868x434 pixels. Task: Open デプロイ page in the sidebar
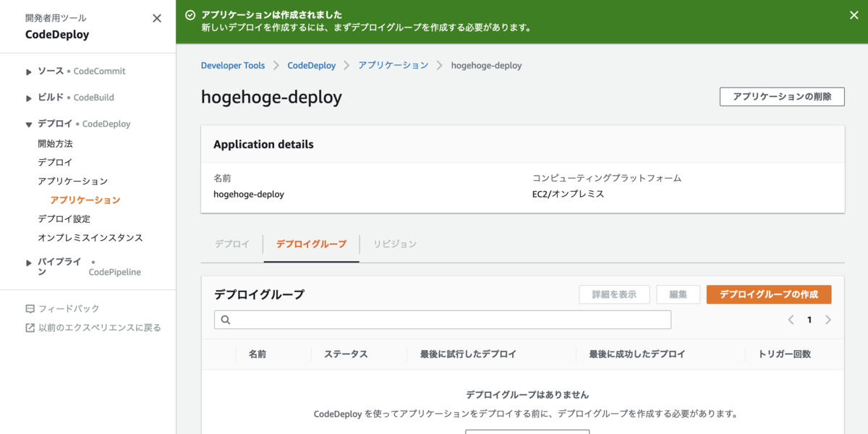point(55,163)
